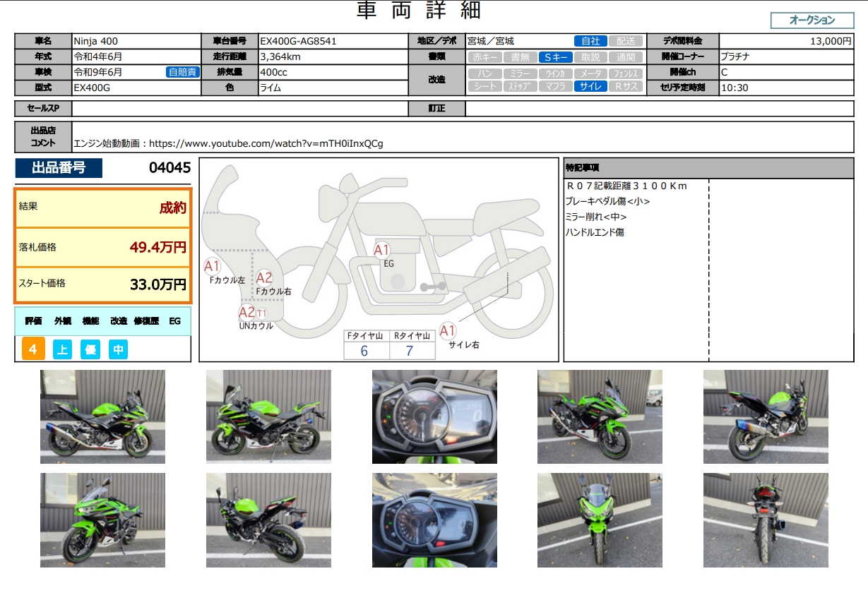Click the A1 marker for Fカウル左
The image size is (868, 600).
[x=212, y=266]
